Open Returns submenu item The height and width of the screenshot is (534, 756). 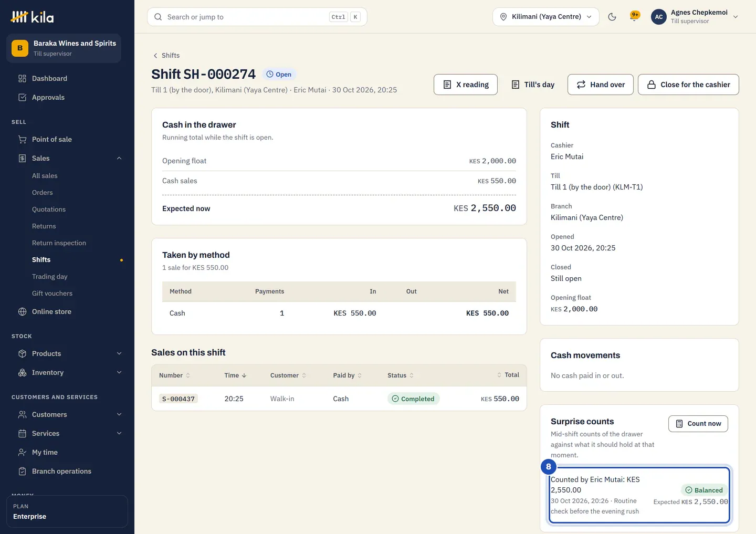click(44, 226)
